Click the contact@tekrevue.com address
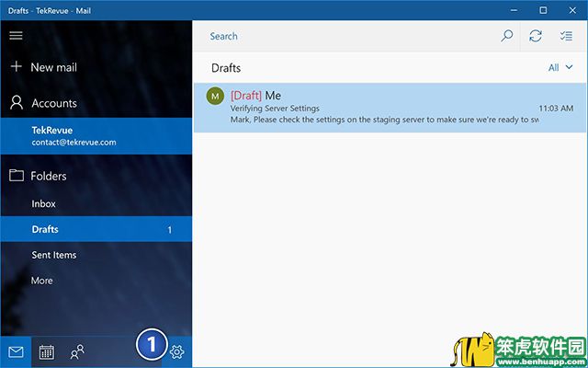588x368 pixels. click(x=73, y=143)
